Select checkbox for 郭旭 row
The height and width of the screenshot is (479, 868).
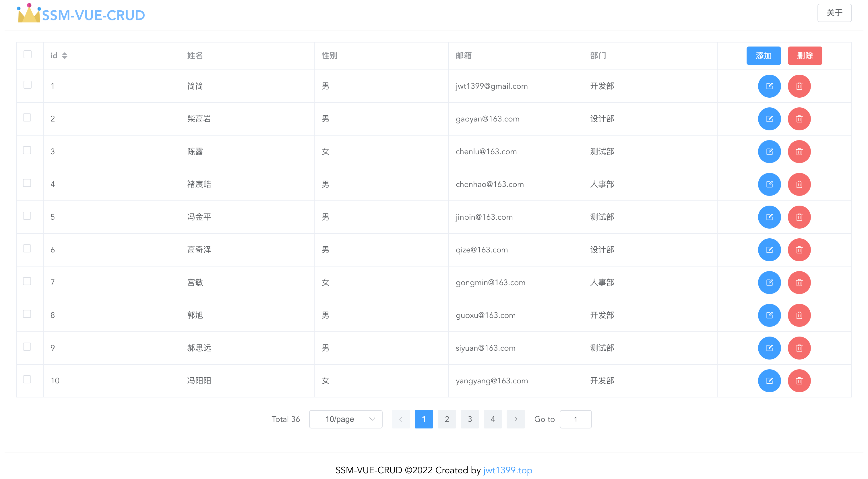click(x=27, y=314)
